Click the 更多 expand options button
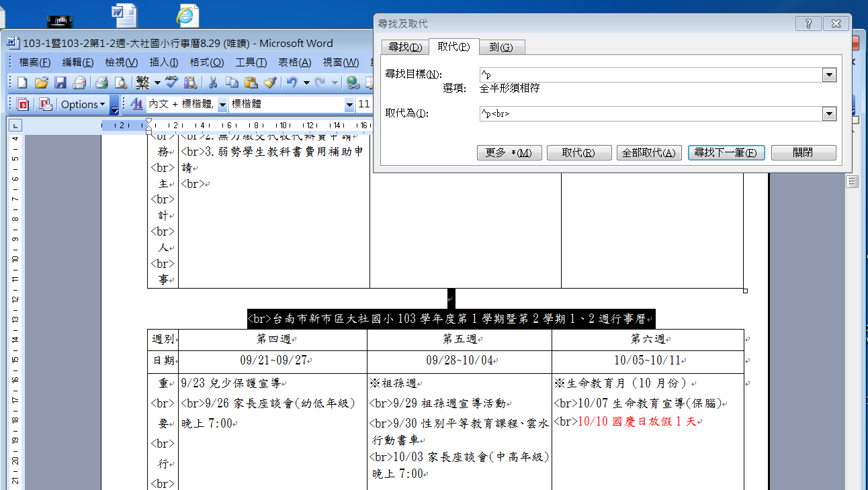The width and height of the screenshot is (868, 490). [509, 153]
